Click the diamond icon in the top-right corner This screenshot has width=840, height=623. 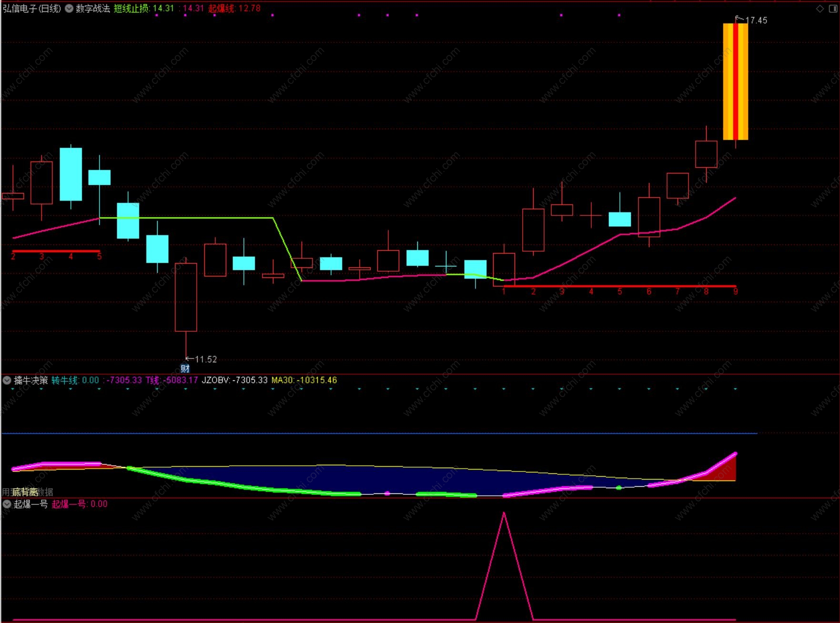tap(820, 9)
